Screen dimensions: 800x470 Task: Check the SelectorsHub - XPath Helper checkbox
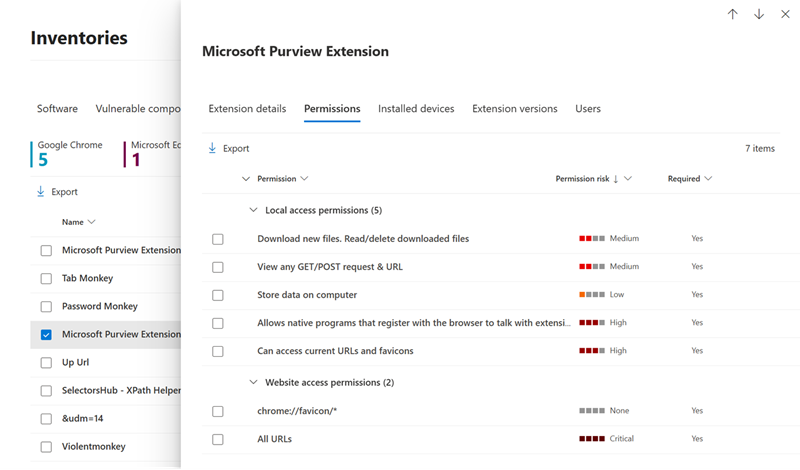click(x=46, y=391)
